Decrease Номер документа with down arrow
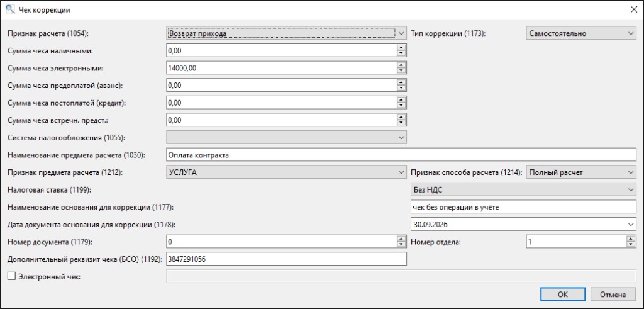Screen dimensions: 644x309 402,244
